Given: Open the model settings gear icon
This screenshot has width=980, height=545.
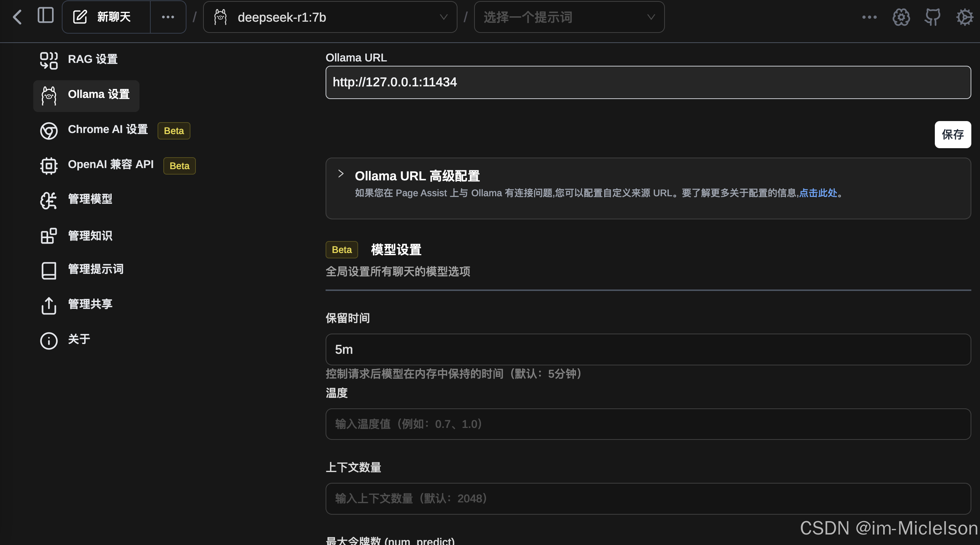Looking at the screenshot, I should 901,17.
